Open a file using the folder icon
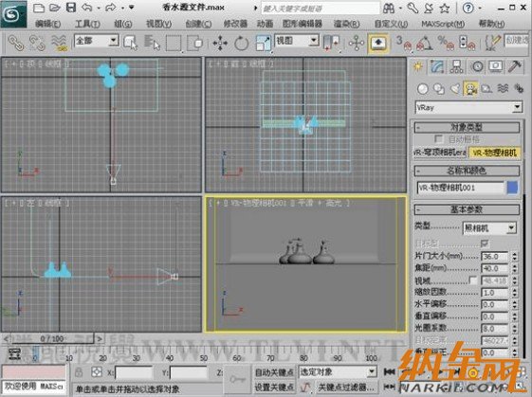Viewport: 532px width, 397px height. tap(55, 8)
